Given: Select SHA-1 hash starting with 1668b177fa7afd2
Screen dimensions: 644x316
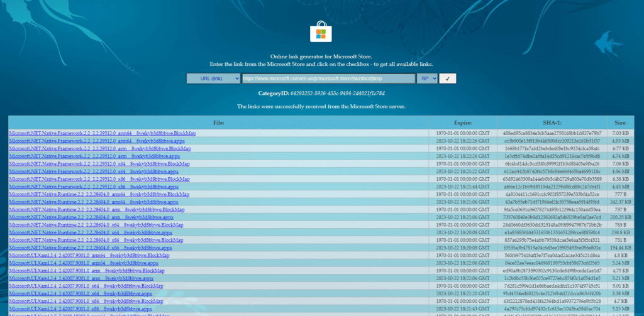Looking at the screenshot, I should point(552,148).
